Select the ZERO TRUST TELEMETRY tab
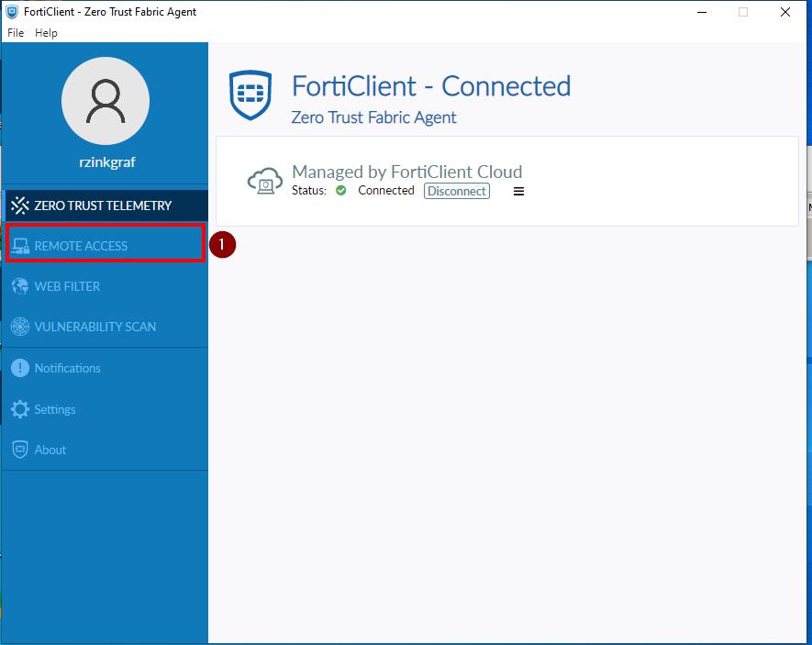Image resolution: width=812 pixels, height=645 pixels. click(x=106, y=206)
